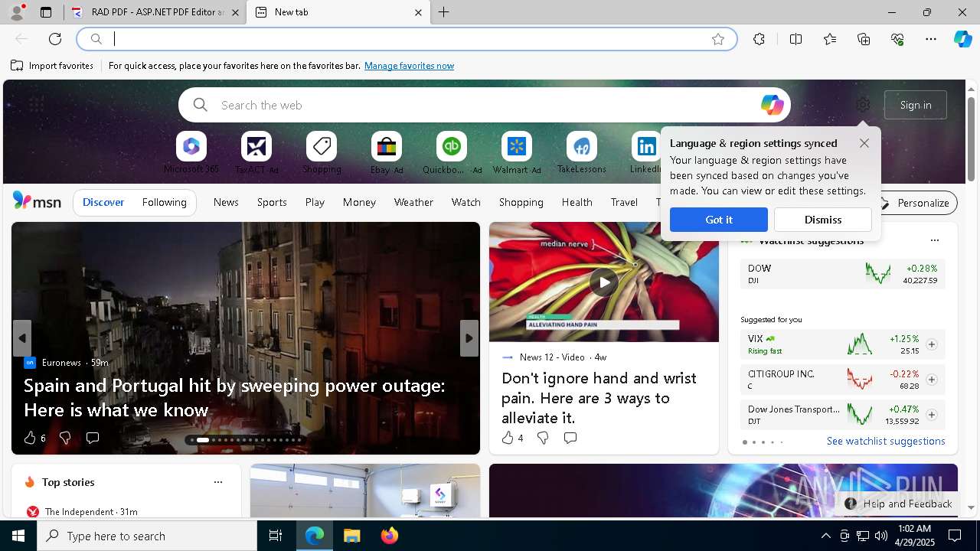This screenshot has height=551, width=980.
Task: Switch to the Discover tab
Action: [x=103, y=203]
